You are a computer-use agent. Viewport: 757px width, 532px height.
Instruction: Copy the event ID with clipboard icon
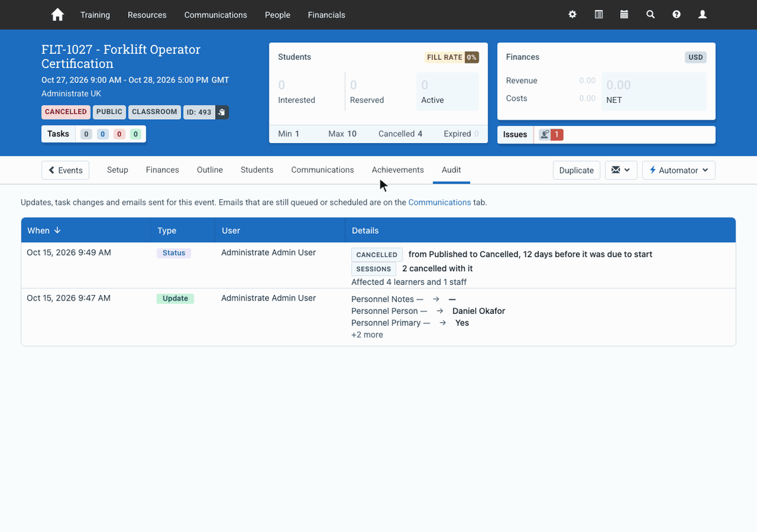(x=222, y=112)
